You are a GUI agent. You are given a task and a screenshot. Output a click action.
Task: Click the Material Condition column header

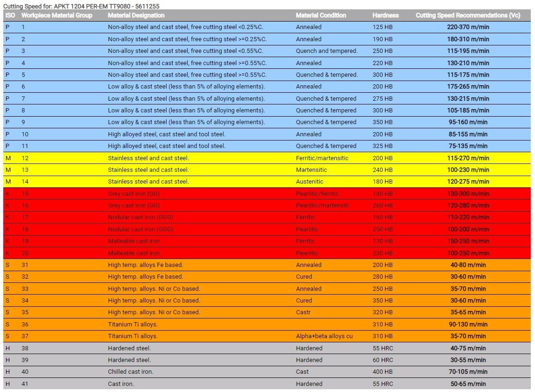point(321,15)
